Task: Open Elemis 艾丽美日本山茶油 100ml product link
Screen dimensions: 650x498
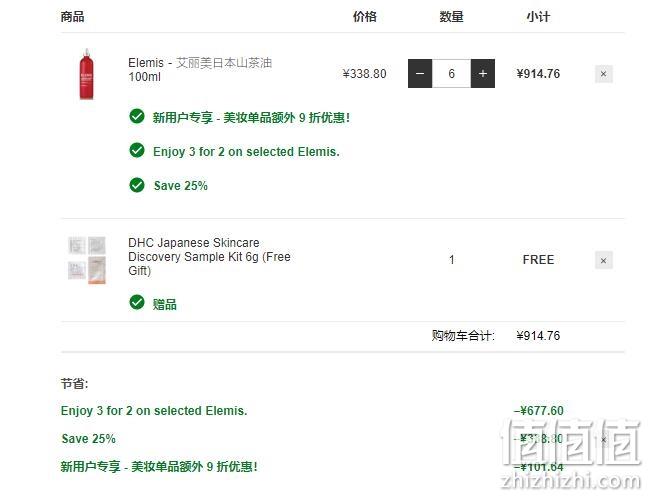Action: (200, 70)
